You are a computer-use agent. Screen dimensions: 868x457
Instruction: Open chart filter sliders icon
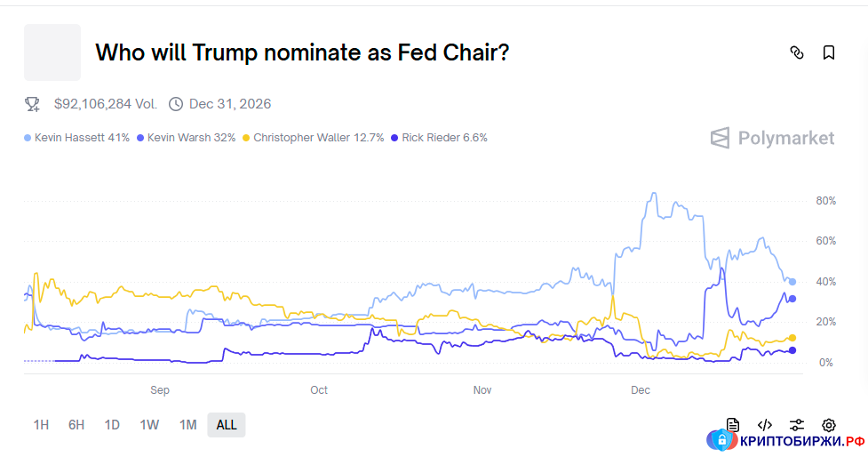[x=797, y=425]
